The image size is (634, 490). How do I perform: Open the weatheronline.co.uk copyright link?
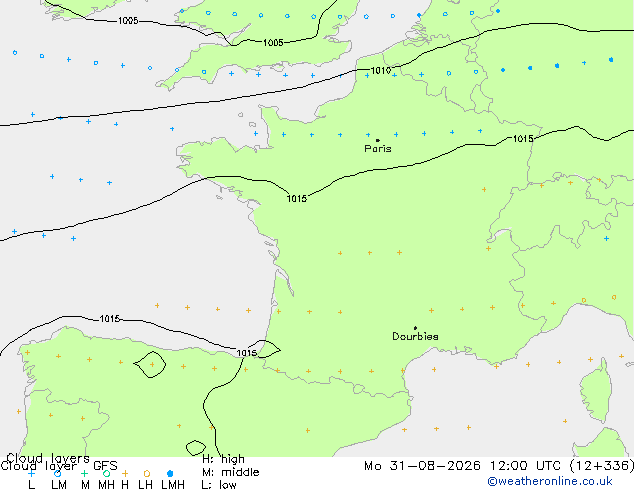pos(550,481)
